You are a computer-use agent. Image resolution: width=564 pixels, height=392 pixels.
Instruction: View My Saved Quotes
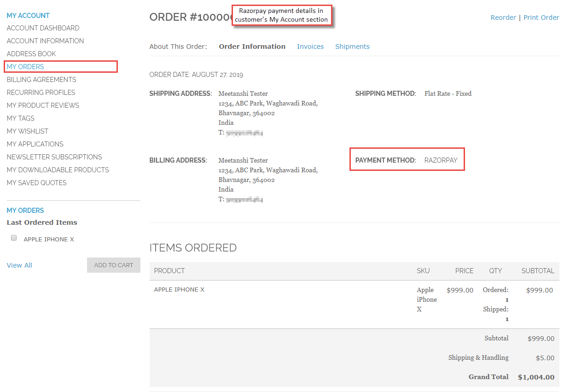pyautogui.click(x=37, y=183)
